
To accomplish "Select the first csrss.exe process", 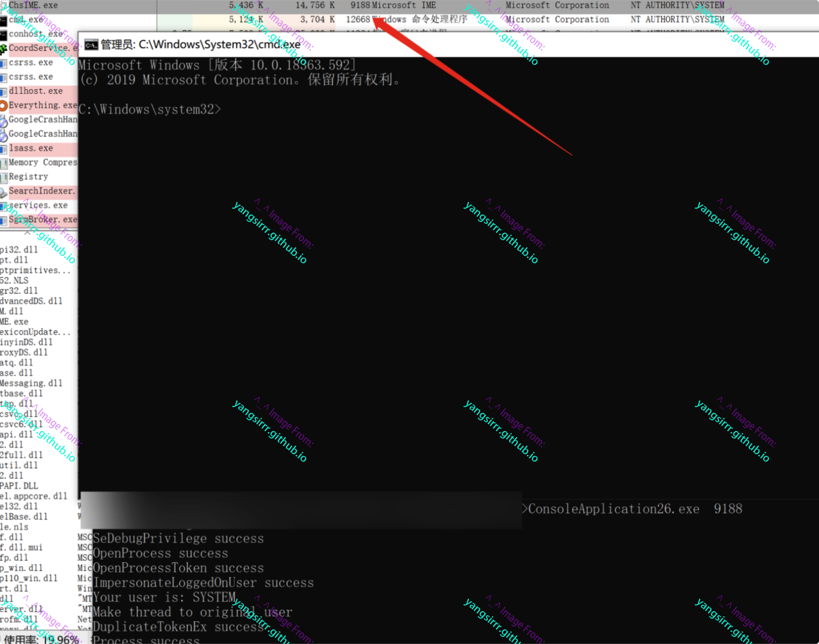I will pyautogui.click(x=31, y=62).
